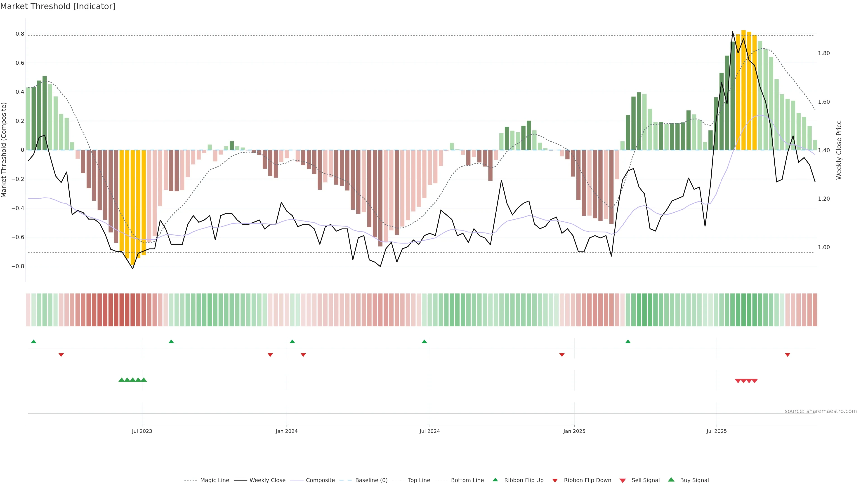The image size is (868, 488).
Task: Click ribbon flip up marker near Jan 2024
Action: [x=292, y=342]
